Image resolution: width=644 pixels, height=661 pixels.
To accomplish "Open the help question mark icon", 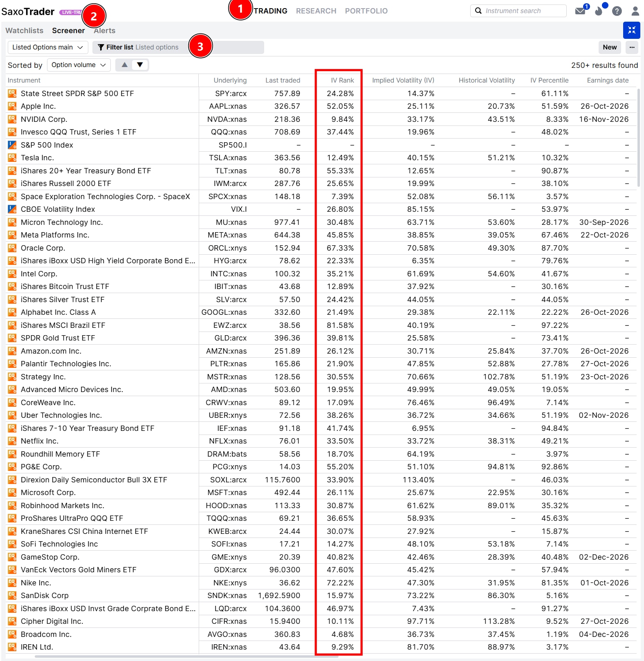I will pos(617,11).
